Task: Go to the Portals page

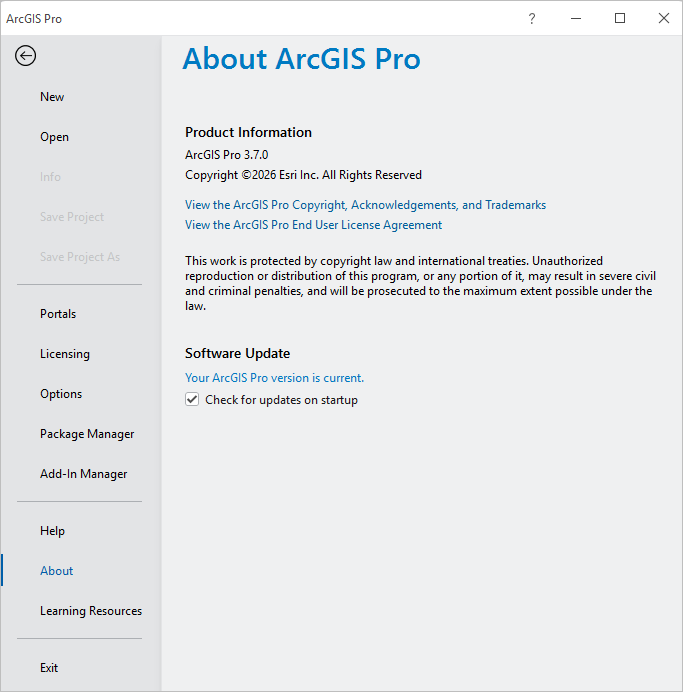Action: tap(58, 314)
